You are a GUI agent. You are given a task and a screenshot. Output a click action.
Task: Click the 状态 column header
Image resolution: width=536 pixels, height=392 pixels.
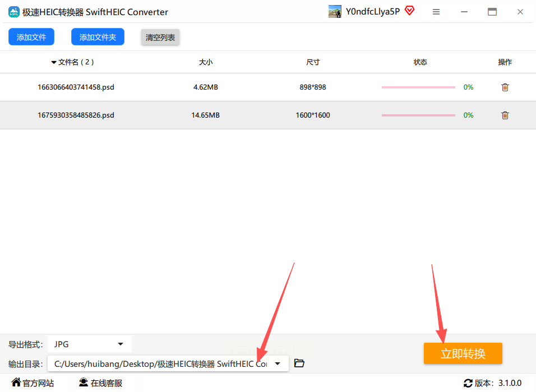[420, 62]
